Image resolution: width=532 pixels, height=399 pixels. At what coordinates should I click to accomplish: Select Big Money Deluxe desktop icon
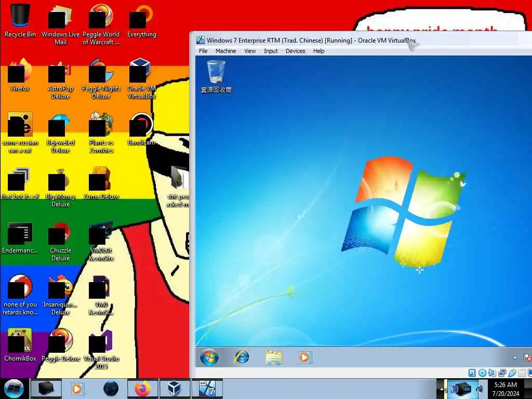coord(60,187)
